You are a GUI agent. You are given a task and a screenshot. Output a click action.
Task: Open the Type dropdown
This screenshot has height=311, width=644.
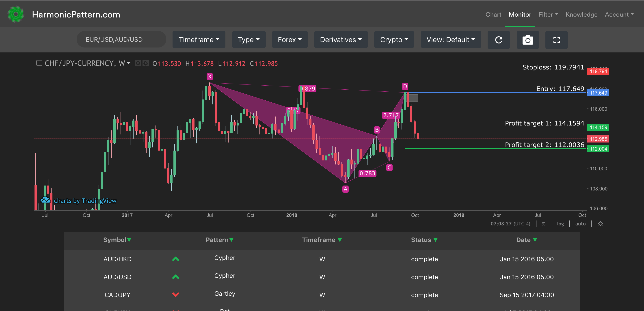pos(249,39)
